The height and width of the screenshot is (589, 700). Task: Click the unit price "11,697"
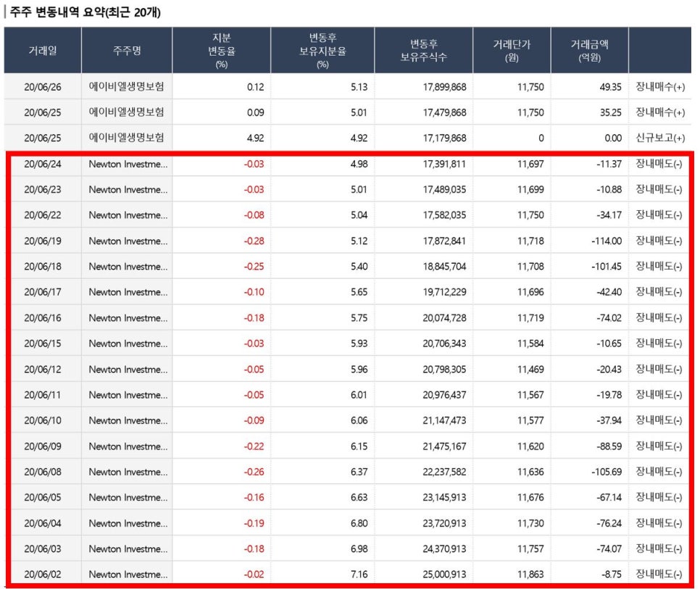coord(531,164)
